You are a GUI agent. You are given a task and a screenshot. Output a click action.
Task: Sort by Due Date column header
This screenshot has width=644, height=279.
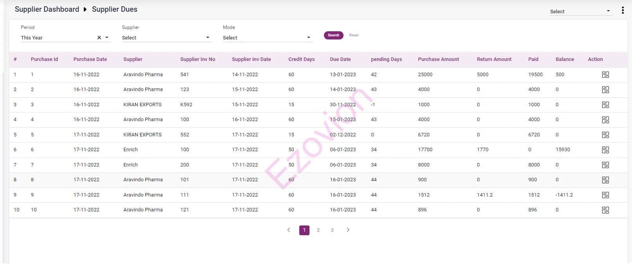(x=340, y=59)
